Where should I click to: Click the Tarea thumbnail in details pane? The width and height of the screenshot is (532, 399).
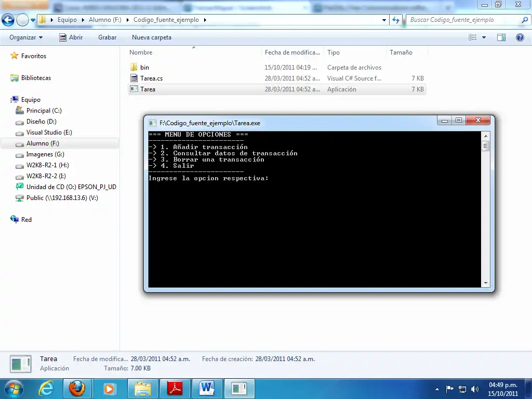coord(20,364)
